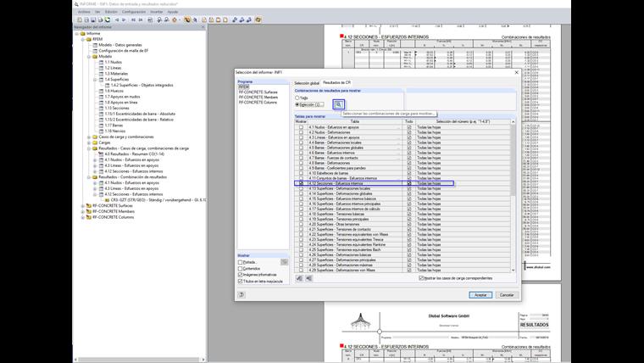The height and width of the screenshot is (363, 644).
Task: Click the highlighted brown hand toolbar icon
Action: coord(187,20)
